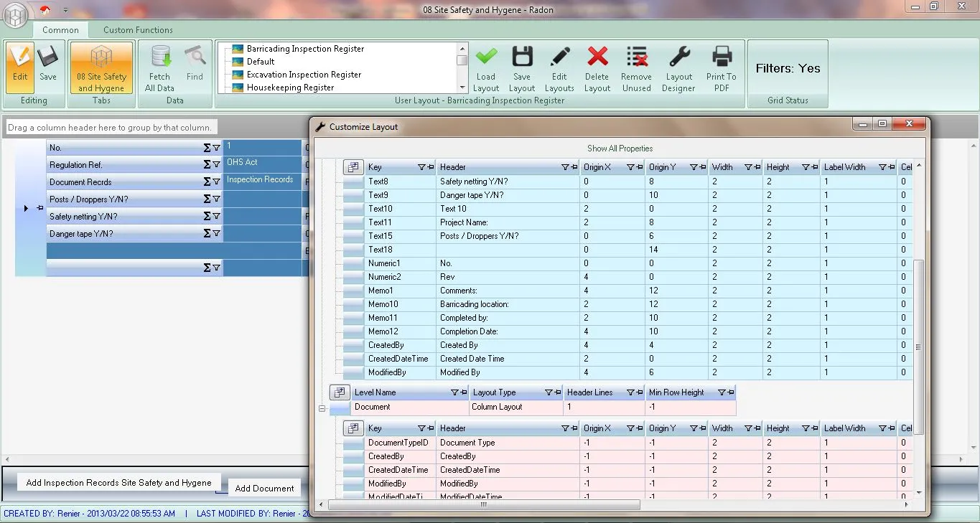The width and height of the screenshot is (980, 523).
Task: Open the Radon application orb menu
Action: tap(14, 14)
